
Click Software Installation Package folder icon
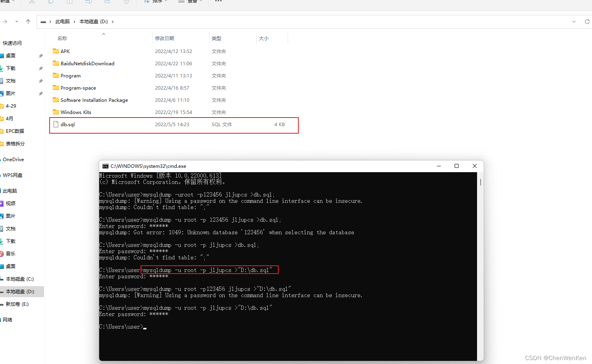tap(56, 100)
